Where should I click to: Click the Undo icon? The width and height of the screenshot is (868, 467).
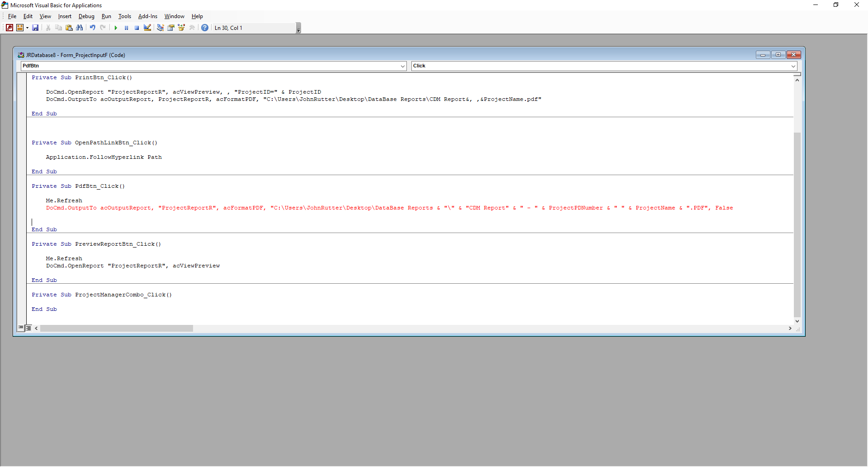92,28
